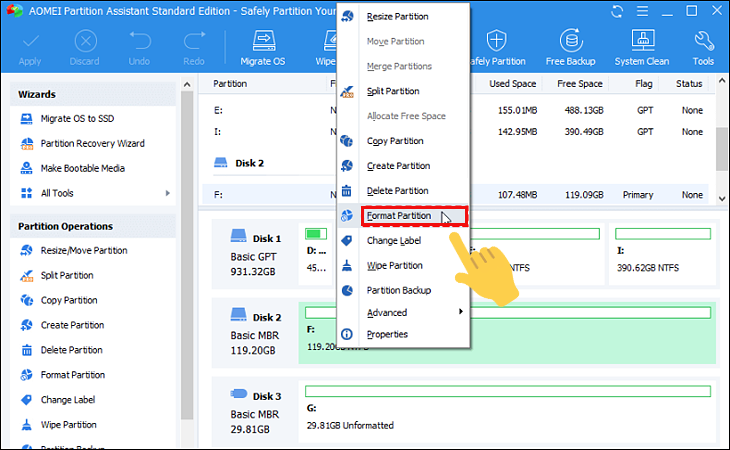730x450 pixels.
Task: Select the D: partition block on Disk 1
Action: pyautogui.click(x=317, y=254)
